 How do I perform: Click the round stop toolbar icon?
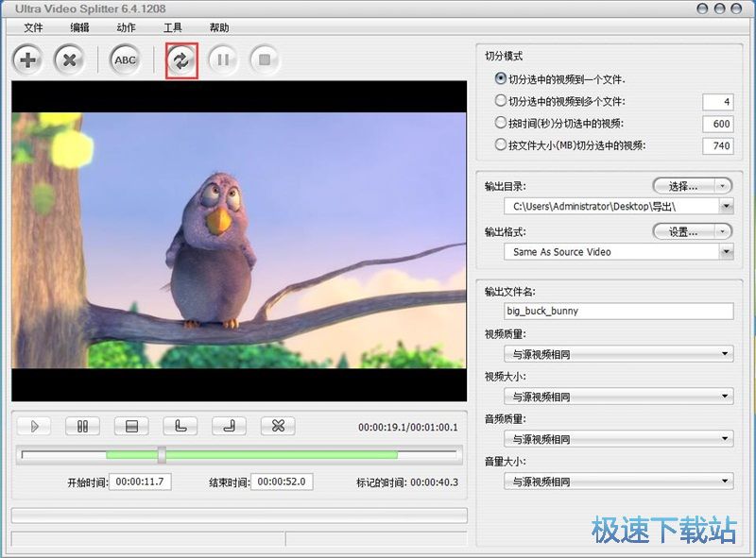pos(265,60)
